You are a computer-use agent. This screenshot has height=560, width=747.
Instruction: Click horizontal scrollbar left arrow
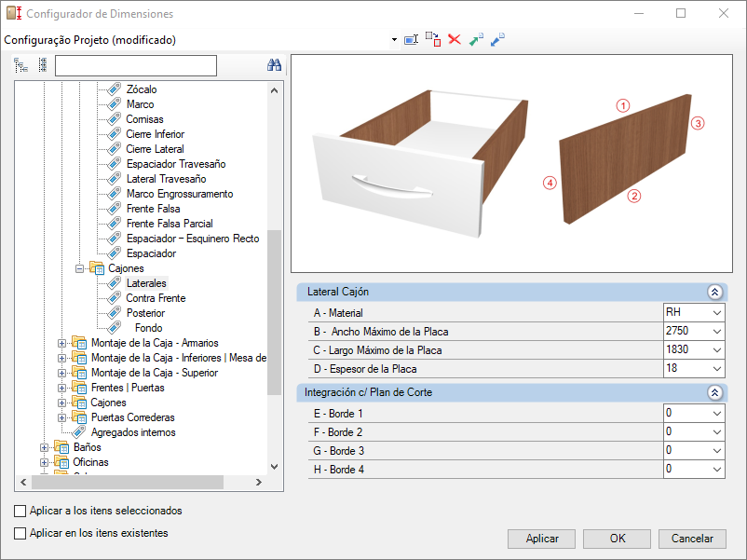click(x=23, y=483)
